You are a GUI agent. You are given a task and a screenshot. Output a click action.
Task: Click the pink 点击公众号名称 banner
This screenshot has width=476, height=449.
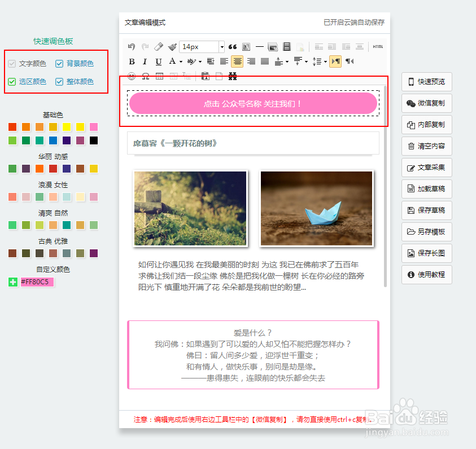pos(254,103)
